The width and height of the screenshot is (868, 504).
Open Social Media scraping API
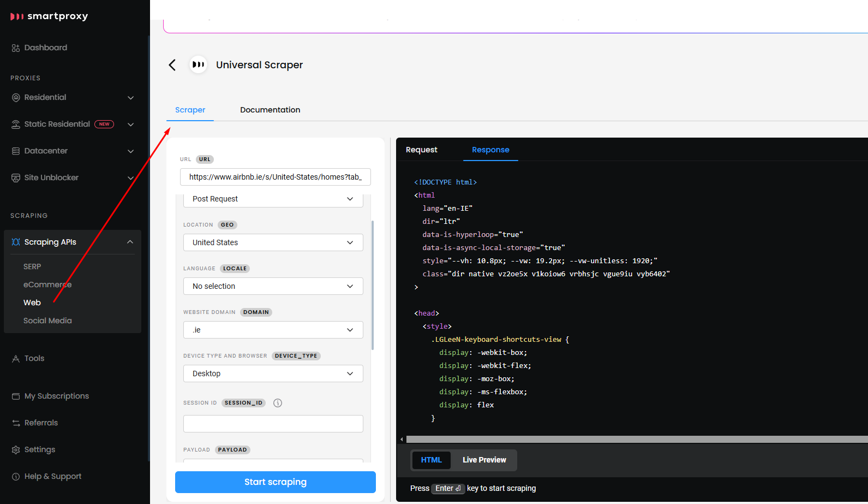pyautogui.click(x=47, y=321)
